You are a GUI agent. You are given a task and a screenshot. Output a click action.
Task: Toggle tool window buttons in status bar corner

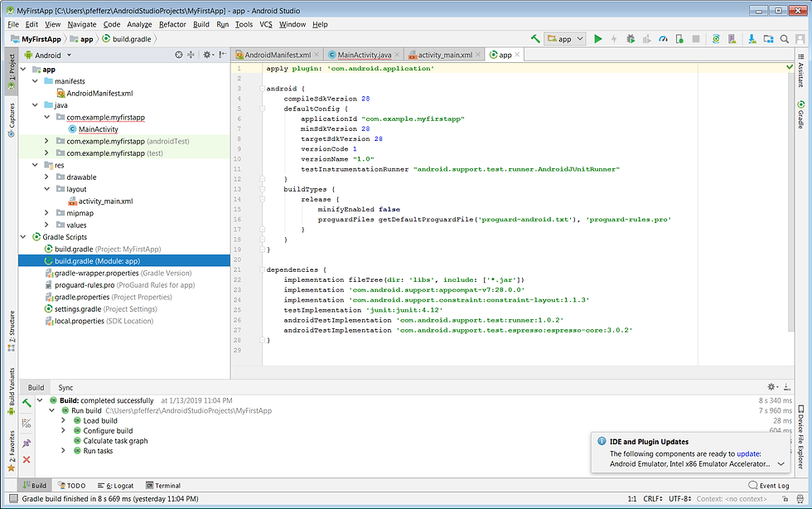coord(12,498)
